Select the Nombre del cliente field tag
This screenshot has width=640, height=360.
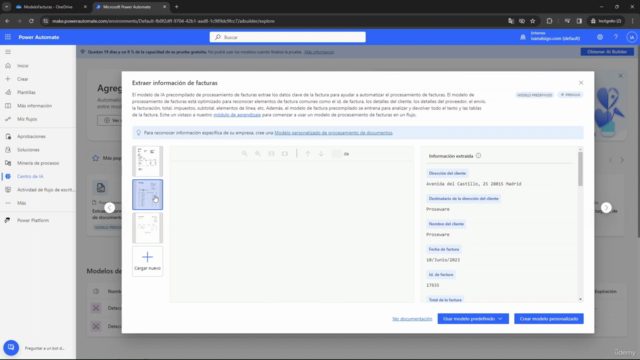(446, 224)
